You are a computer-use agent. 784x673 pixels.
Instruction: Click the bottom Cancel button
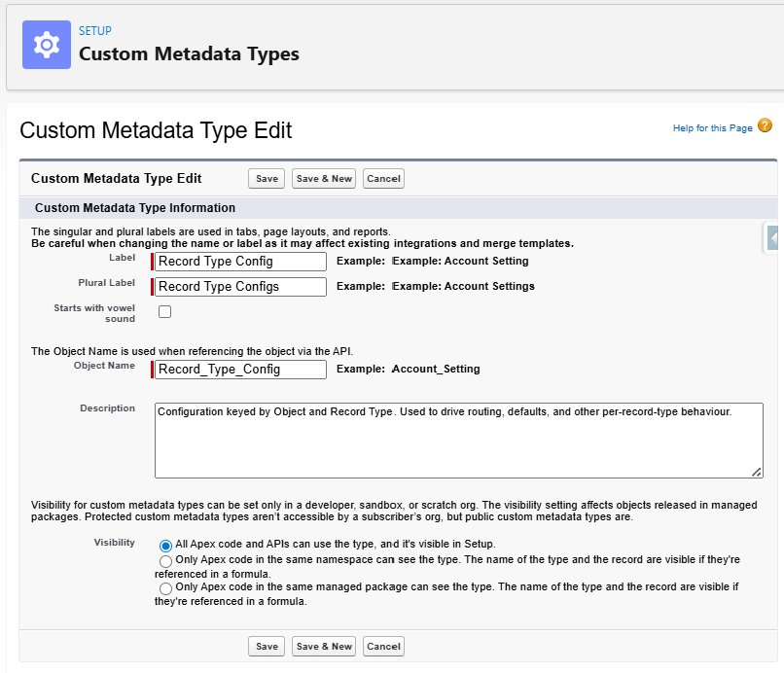coord(383,646)
